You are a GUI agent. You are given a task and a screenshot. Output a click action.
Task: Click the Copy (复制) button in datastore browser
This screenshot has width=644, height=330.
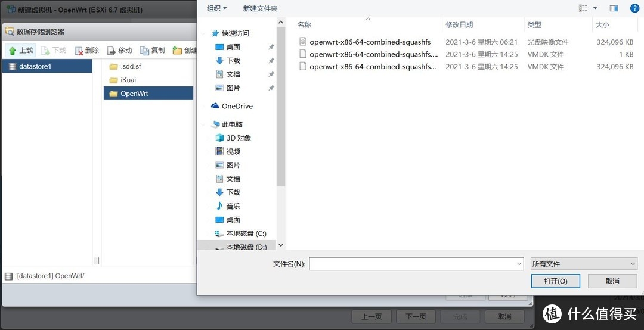pos(153,50)
